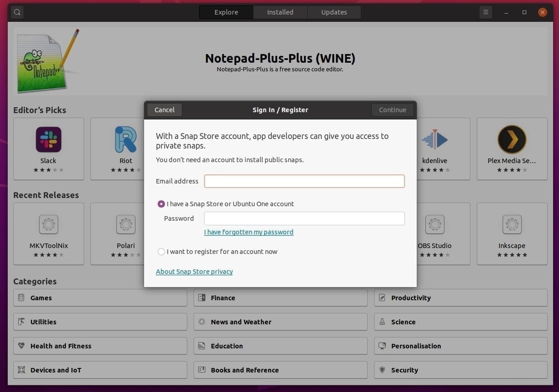Open the search icon in header bar
Viewport: 559px width, 392px height.
[17, 12]
